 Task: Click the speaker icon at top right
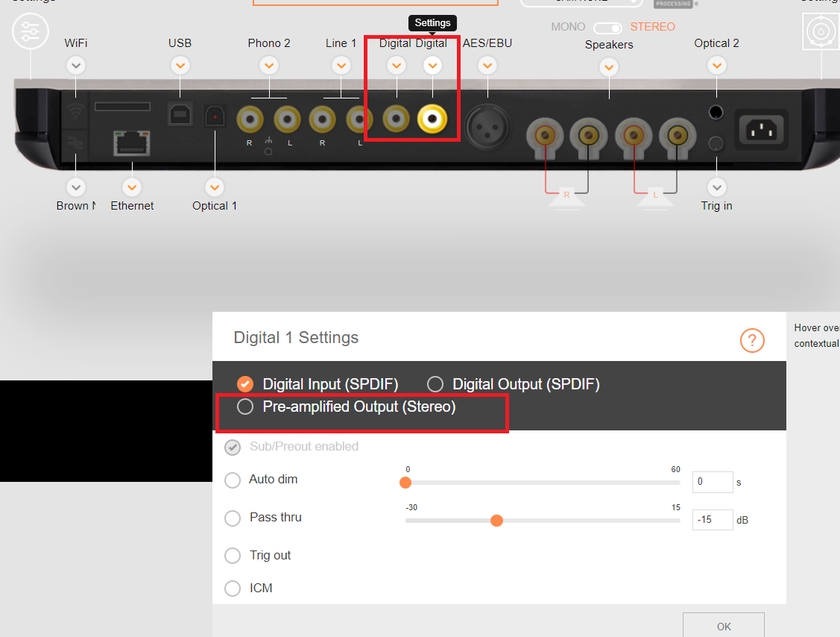coord(820,32)
